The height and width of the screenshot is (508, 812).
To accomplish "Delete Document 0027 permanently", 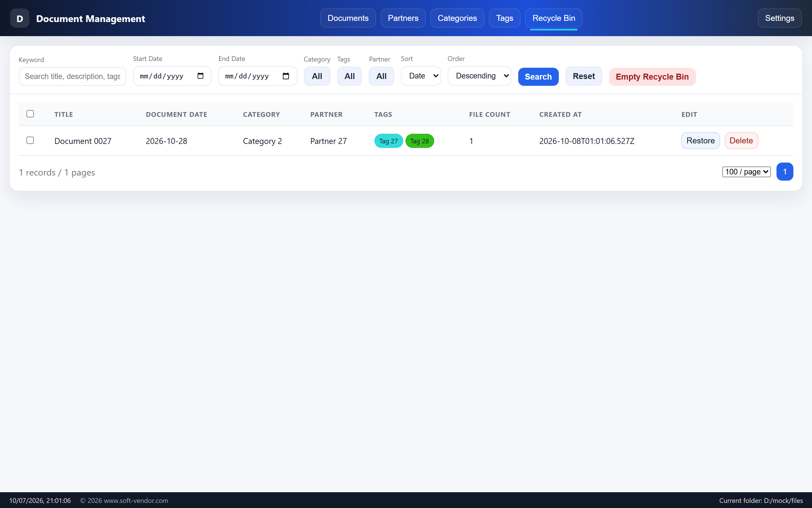I will pos(741,141).
